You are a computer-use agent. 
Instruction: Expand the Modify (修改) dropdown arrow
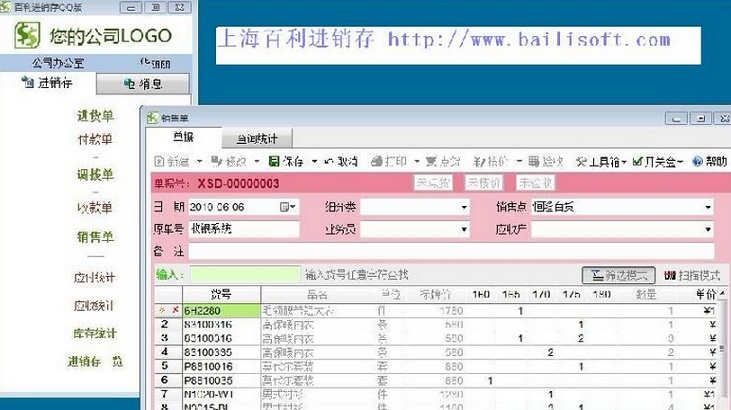tap(257, 161)
